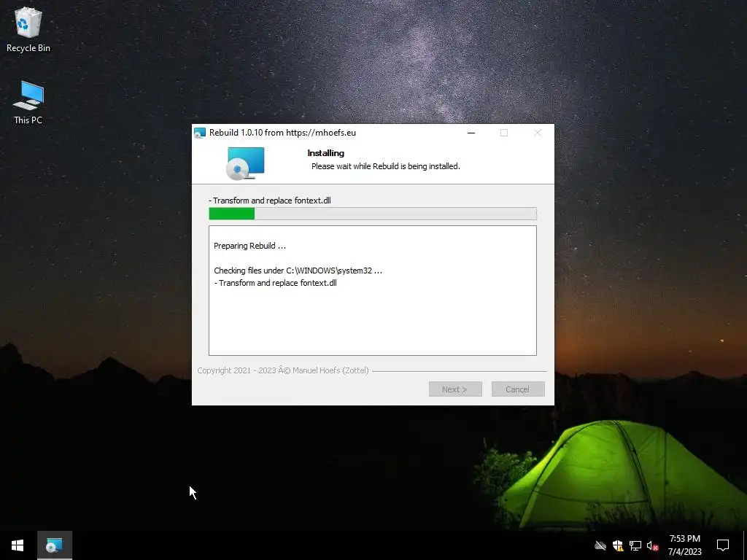Minimize the Rebuild installer window
This screenshot has width=747, height=560.
coord(471,133)
